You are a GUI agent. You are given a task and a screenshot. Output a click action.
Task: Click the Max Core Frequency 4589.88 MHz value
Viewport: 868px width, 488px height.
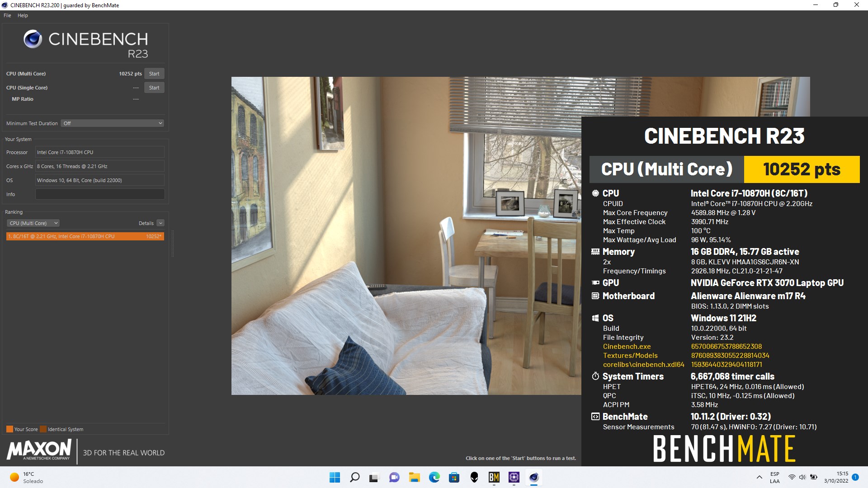723,213
